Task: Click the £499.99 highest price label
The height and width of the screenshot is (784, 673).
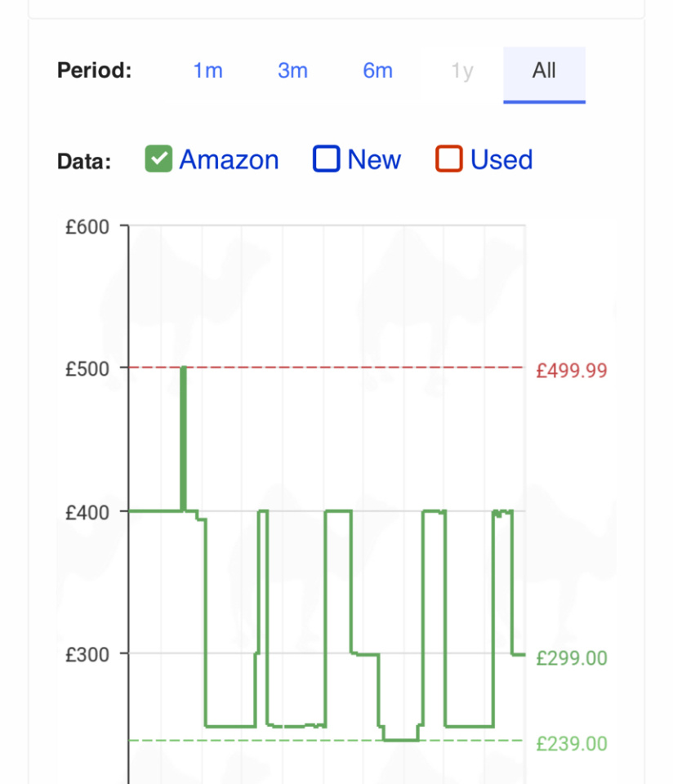Action: click(572, 371)
